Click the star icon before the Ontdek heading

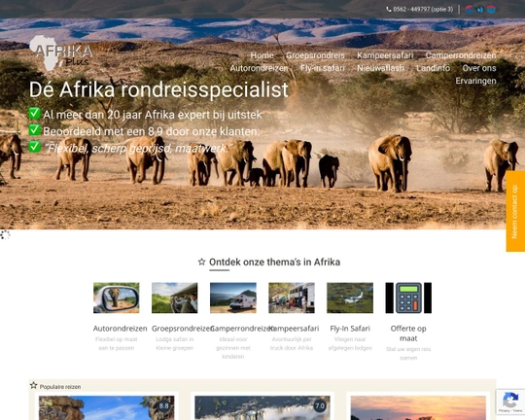(x=201, y=262)
